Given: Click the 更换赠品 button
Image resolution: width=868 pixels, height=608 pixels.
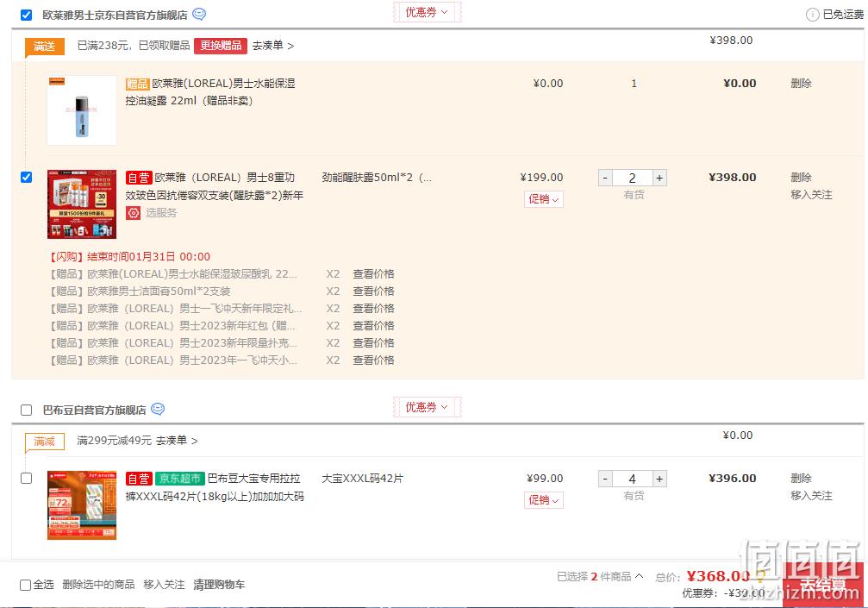Looking at the screenshot, I should pos(221,46).
